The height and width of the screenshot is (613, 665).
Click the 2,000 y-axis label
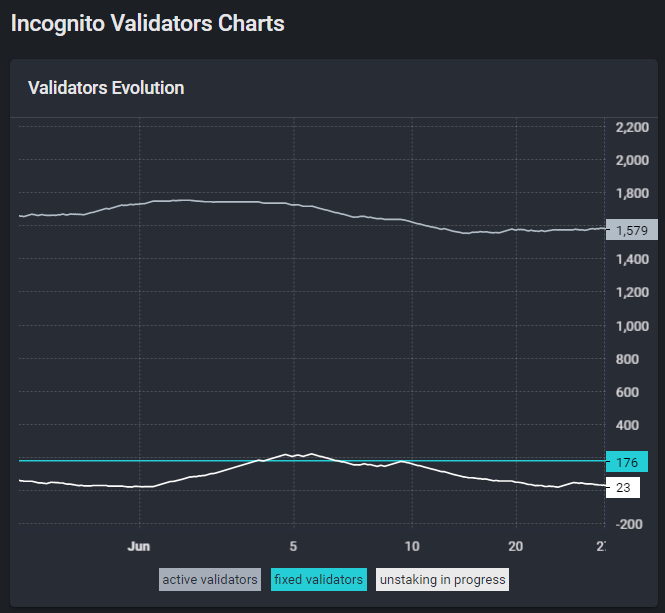632,160
